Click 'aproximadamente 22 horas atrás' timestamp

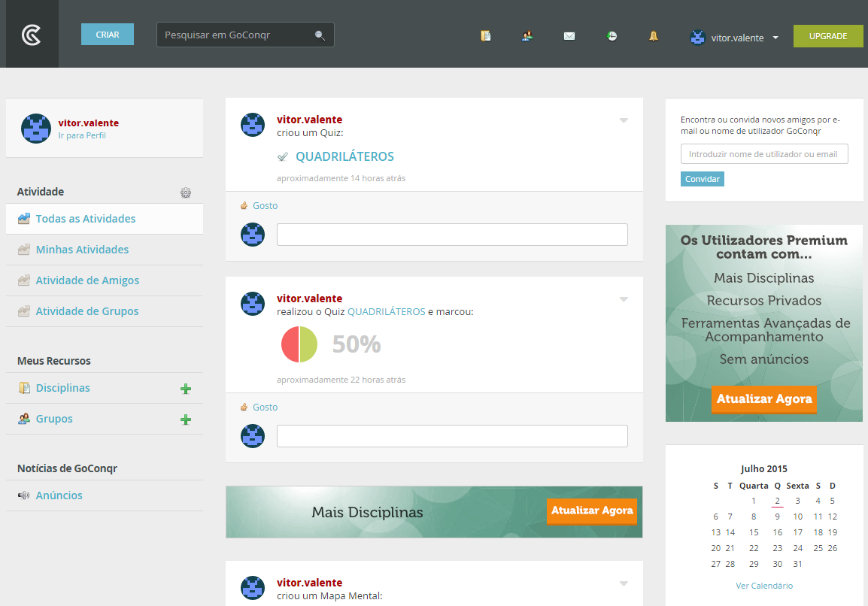[x=341, y=380]
